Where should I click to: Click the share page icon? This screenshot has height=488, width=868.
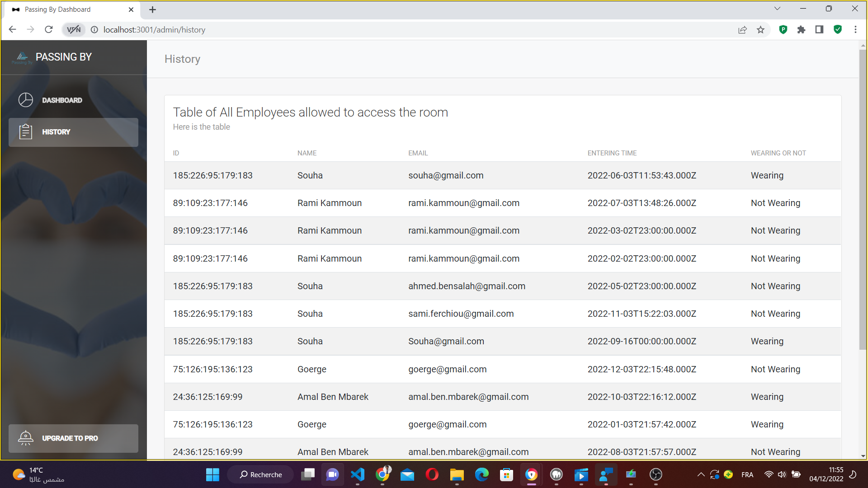[742, 30]
